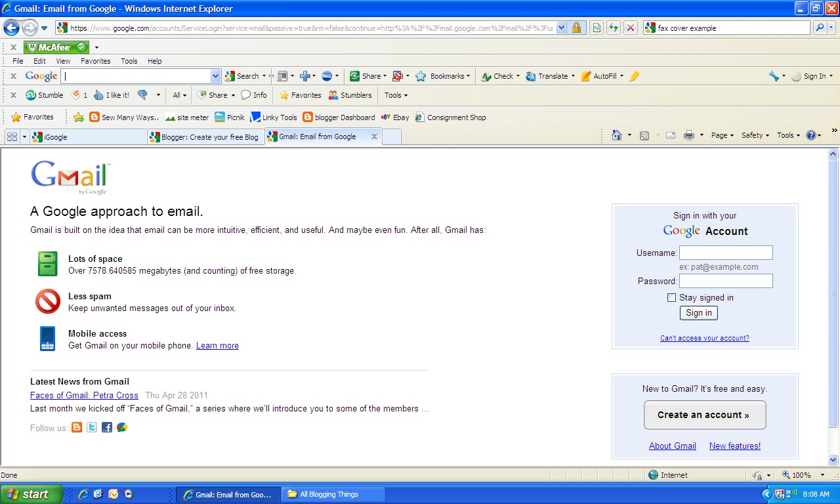Open the File menu

pyautogui.click(x=18, y=61)
